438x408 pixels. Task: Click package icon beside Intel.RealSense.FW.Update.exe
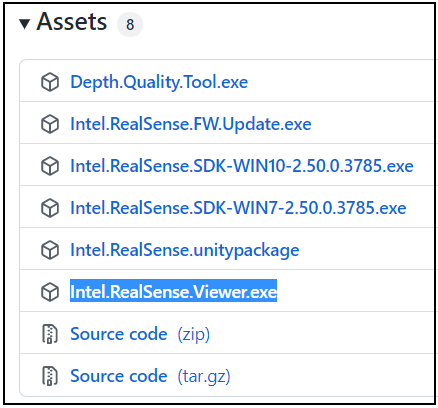pos(50,124)
